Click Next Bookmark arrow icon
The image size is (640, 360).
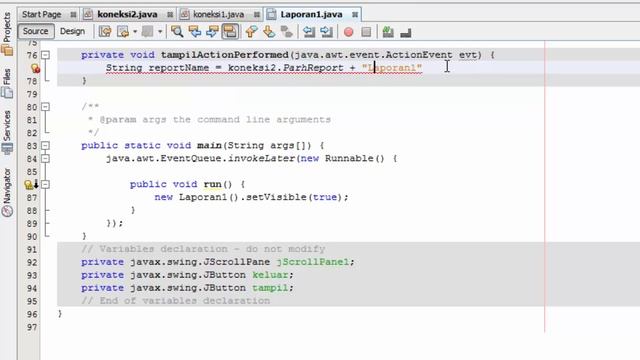click(269, 31)
